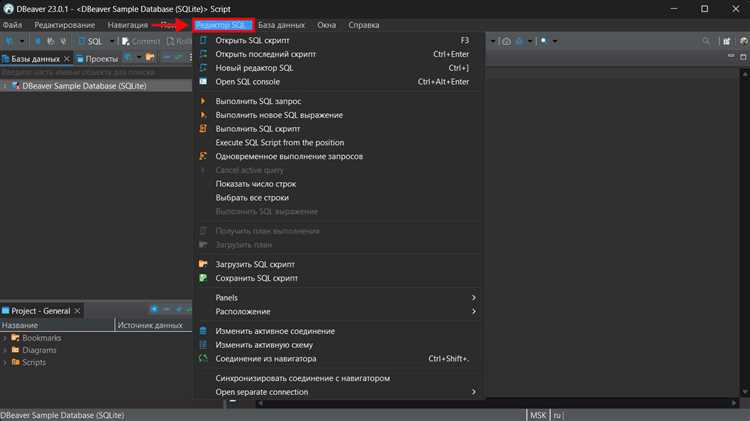The width and height of the screenshot is (750, 421).
Task: Expand the Scripts folder
Action: pyautogui.click(x=5, y=363)
